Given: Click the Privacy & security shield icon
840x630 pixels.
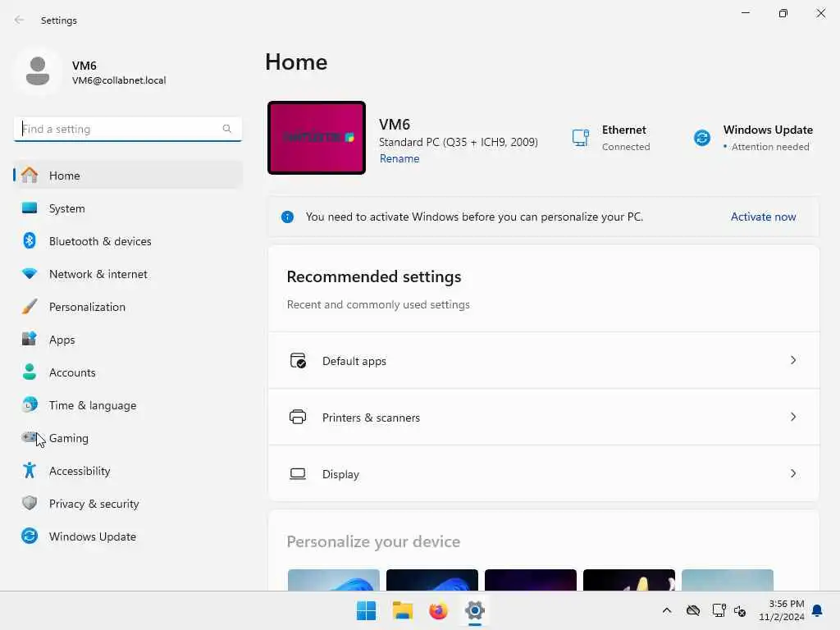Looking at the screenshot, I should 30,503.
